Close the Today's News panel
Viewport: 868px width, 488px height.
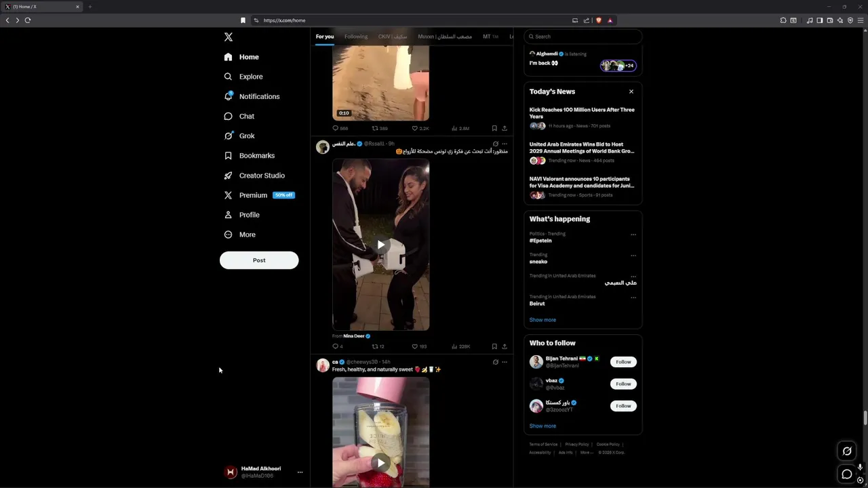(x=631, y=91)
